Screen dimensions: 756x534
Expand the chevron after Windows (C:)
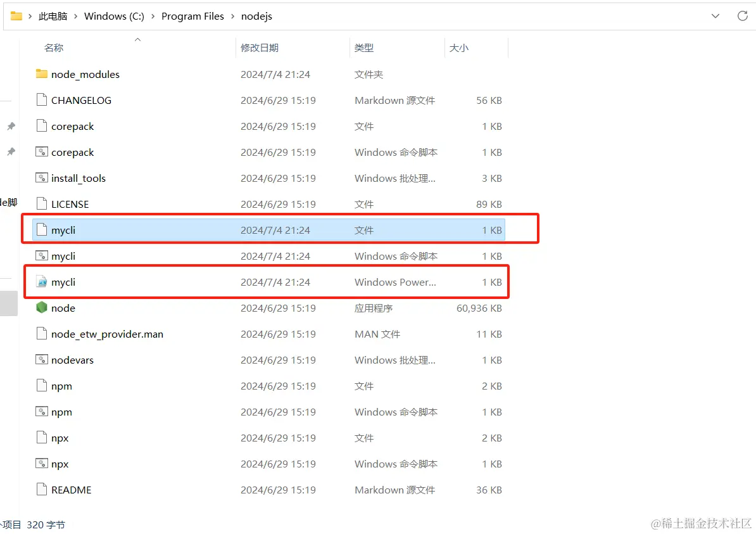(x=153, y=16)
